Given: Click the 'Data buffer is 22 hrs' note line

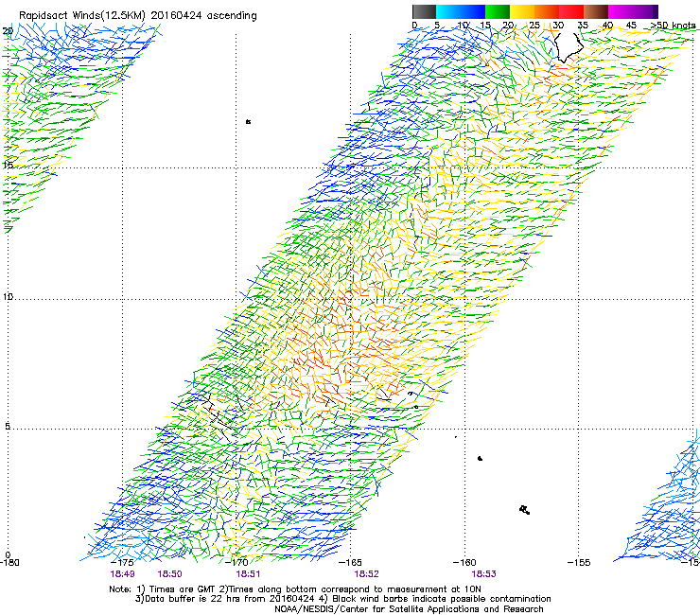Looking at the screenshot, I should [342, 599].
